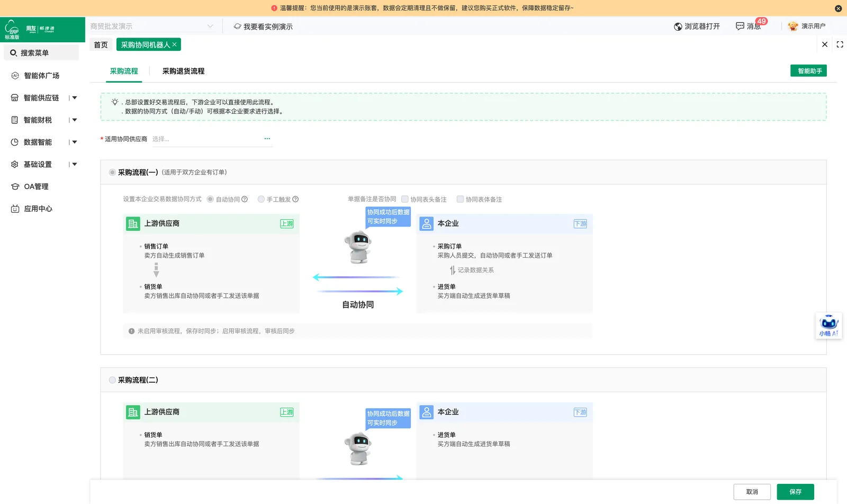The image size is (847, 504).
Task: Close the 采购协同机器人 tab
Action: [x=175, y=44]
